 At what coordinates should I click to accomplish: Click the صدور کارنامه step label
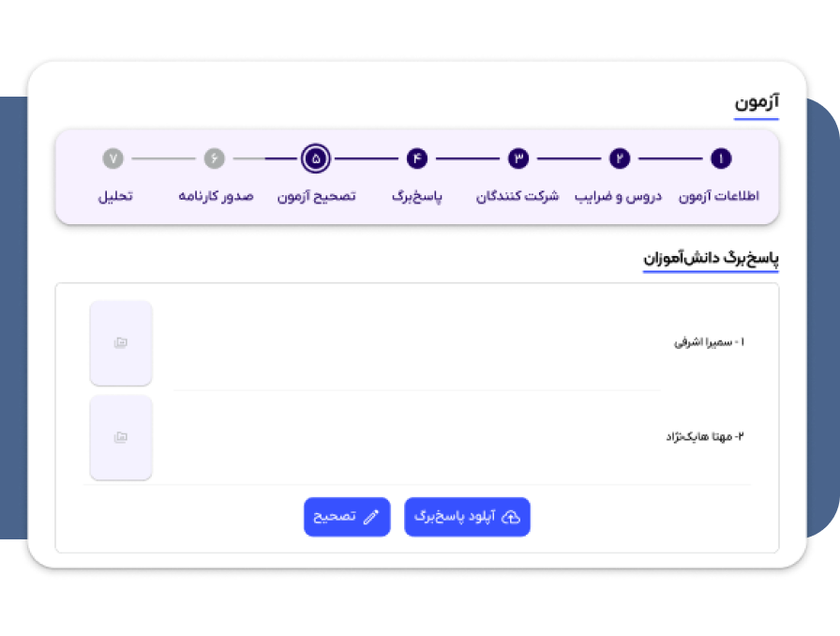pos(216,196)
